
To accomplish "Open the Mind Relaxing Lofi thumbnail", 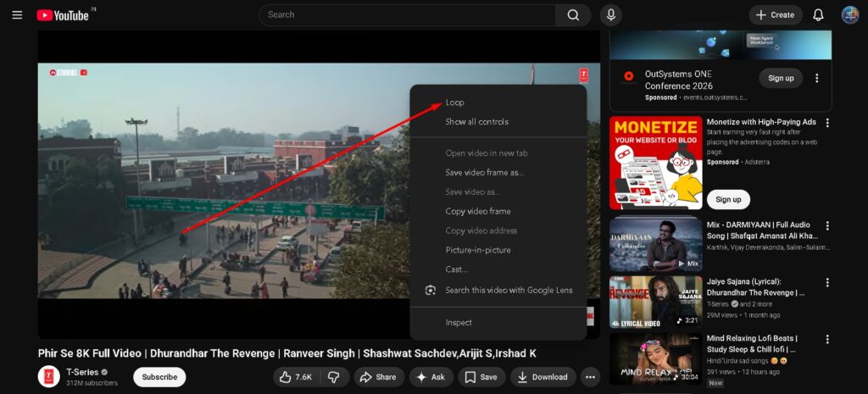I will pyautogui.click(x=655, y=358).
